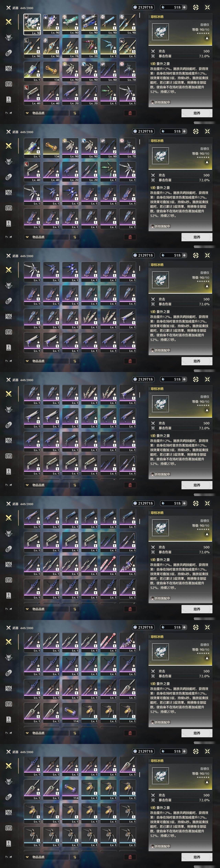
Task: Click the plus beside 518 in topmost panel
Action: click(184, 7)
